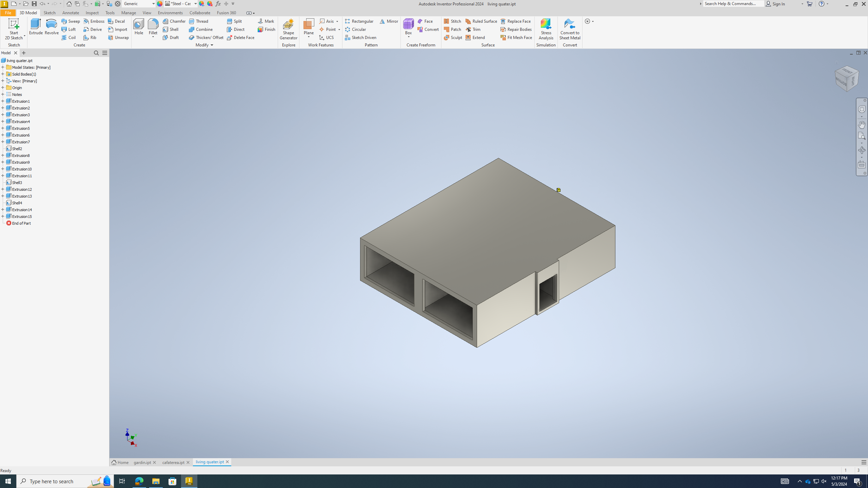The width and height of the screenshot is (868, 488).
Task: Select the freeform Box tool
Action: tap(408, 27)
